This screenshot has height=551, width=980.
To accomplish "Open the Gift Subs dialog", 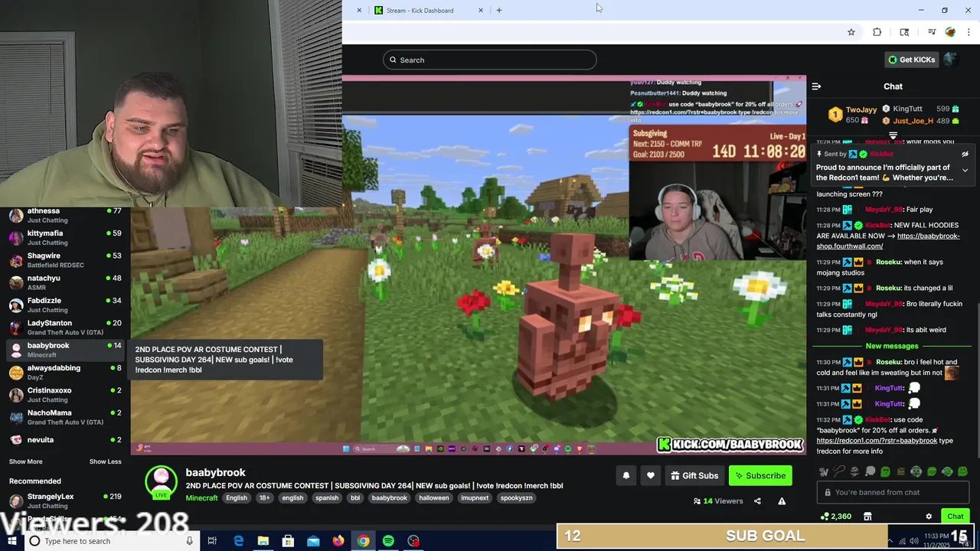I will pos(694,476).
